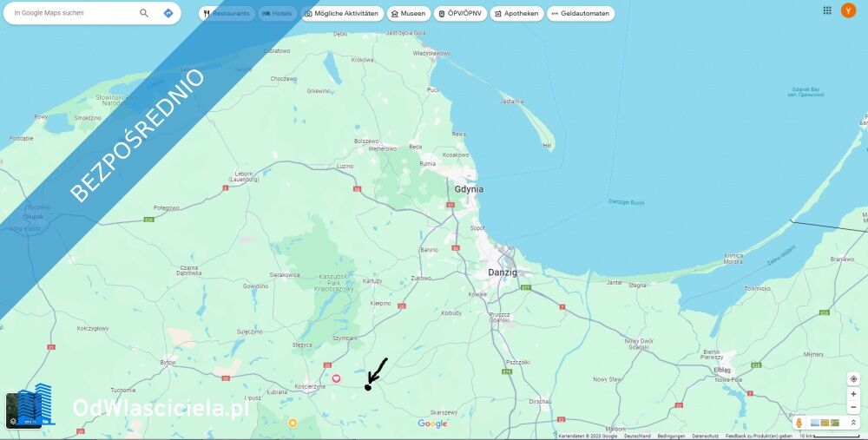Click the Wejherowo label
868x440 pixels.
pos(383,149)
